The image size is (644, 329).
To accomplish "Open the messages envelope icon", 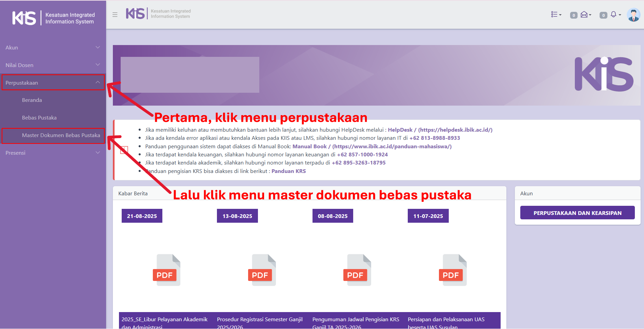I will (585, 15).
